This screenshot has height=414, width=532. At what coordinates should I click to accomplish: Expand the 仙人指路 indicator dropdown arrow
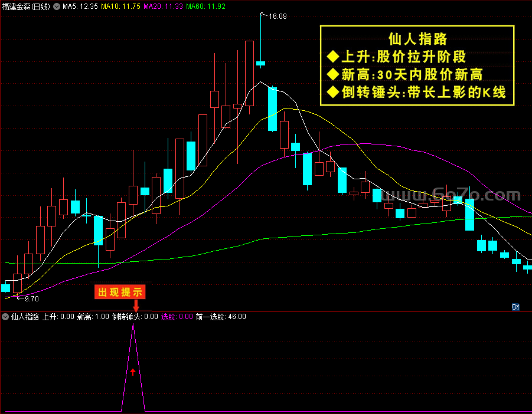5,317
